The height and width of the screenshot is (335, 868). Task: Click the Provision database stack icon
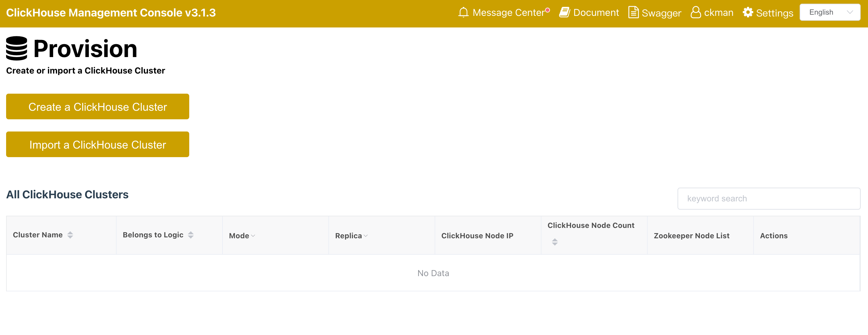(16, 49)
